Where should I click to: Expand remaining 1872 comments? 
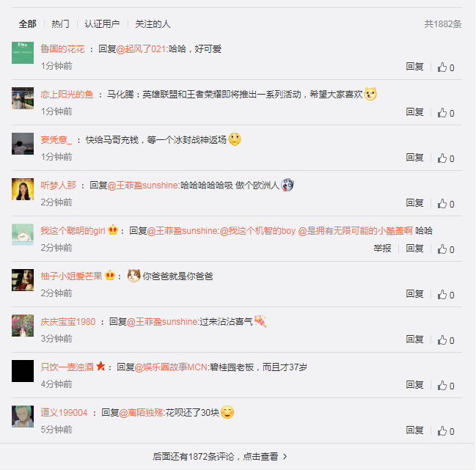220,456
